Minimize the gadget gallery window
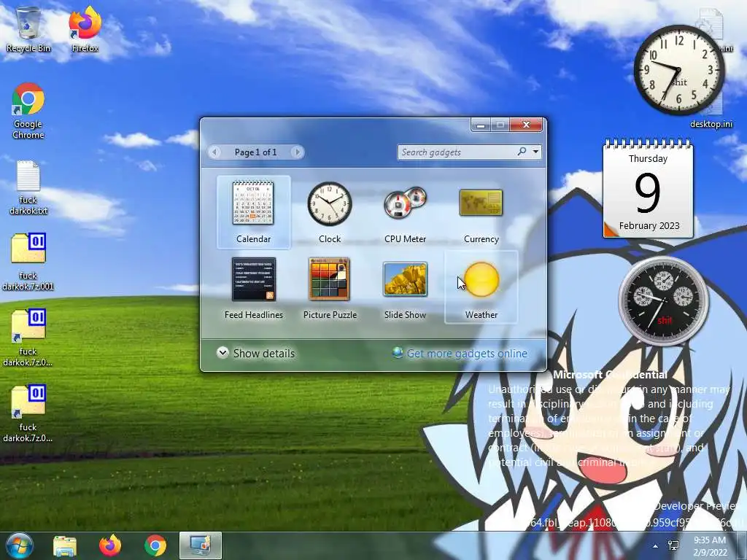 coord(481,125)
